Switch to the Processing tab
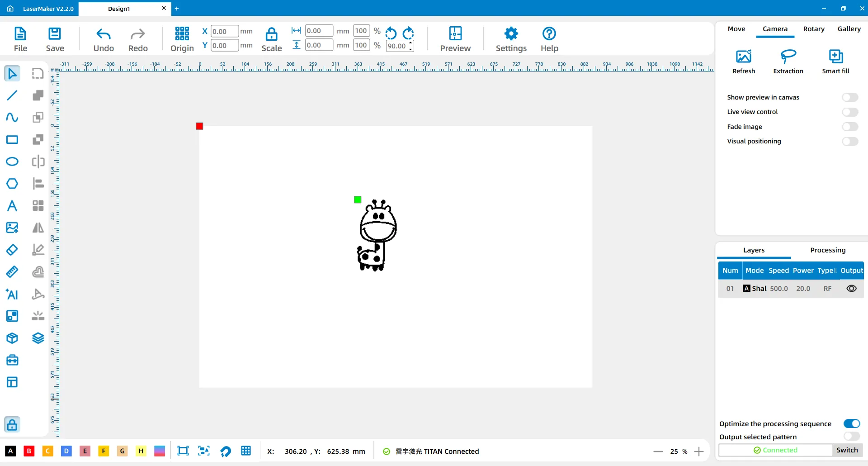Viewport: 868px width, 466px height. (x=827, y=250)
